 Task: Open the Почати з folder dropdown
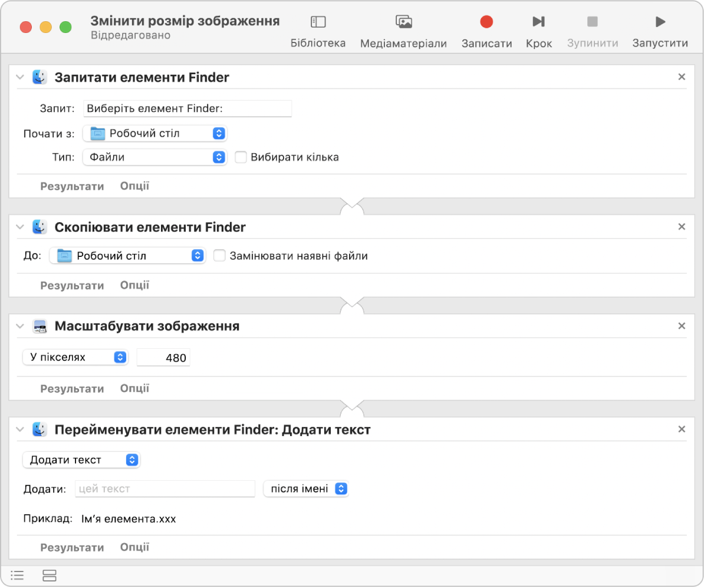pyautogui.click(x=154, y=134)
